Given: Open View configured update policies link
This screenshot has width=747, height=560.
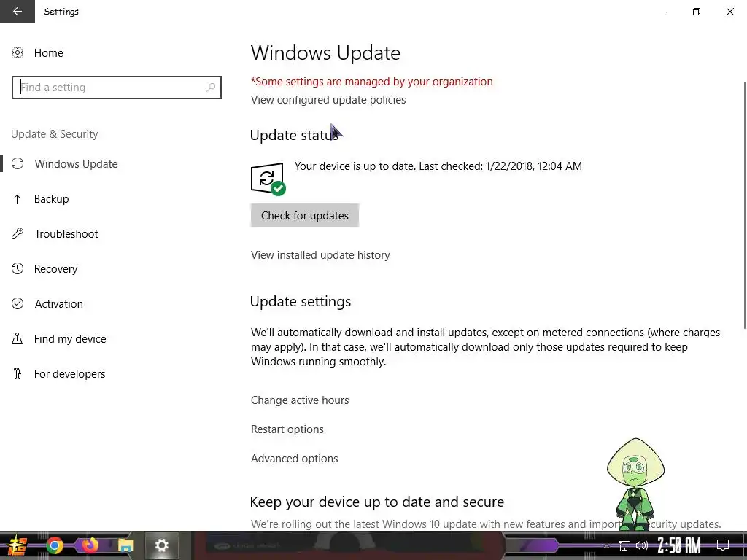Looking at the screenshot, I should (328, 100).
